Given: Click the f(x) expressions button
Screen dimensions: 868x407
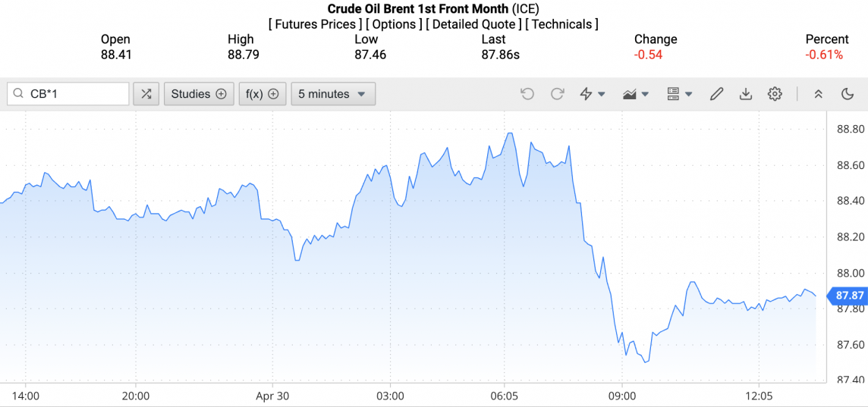Looking at the screenshot, I should [x=263, y=94].
